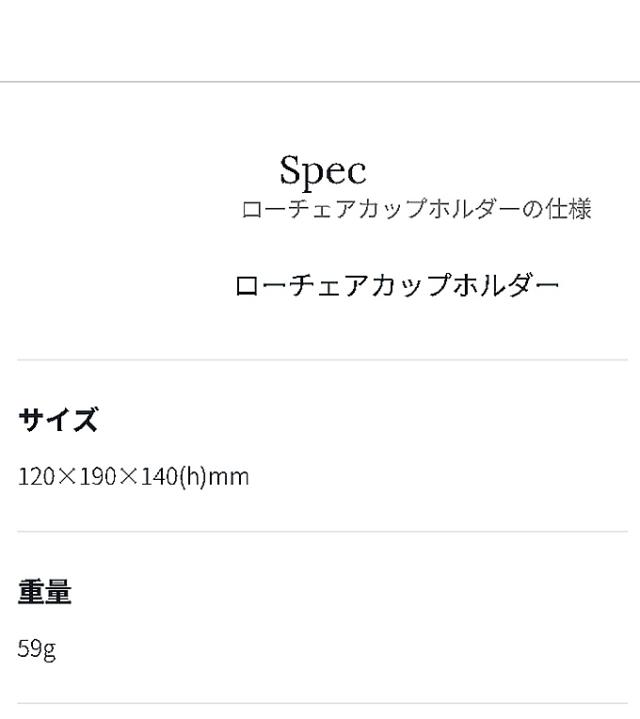Click the number 120 in the size

pos(34,476)
